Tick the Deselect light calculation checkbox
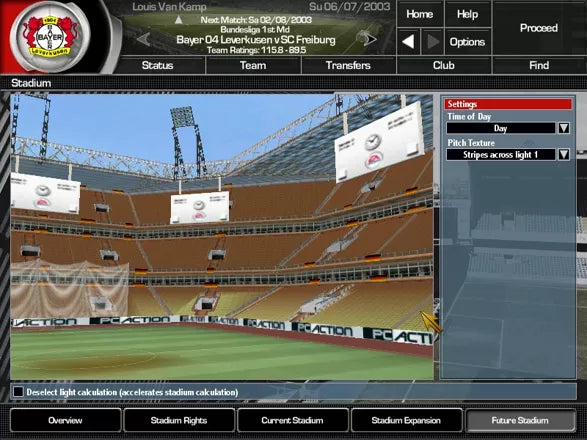The width and height of the screenshot is (587, 440). 18,392
